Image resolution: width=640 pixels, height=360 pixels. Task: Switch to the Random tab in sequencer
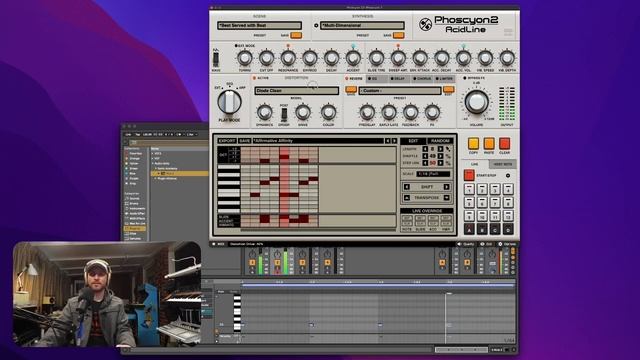[440, 141]
